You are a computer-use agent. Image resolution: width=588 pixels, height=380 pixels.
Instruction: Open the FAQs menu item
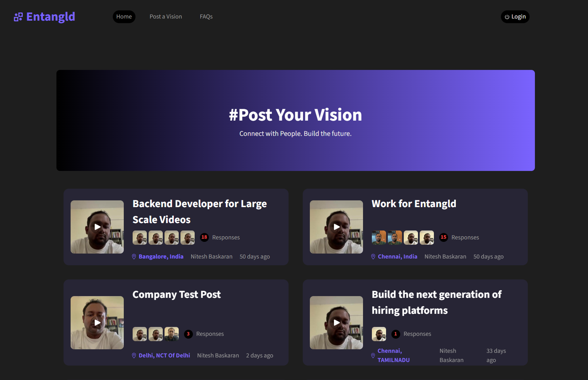coord(206,17)
